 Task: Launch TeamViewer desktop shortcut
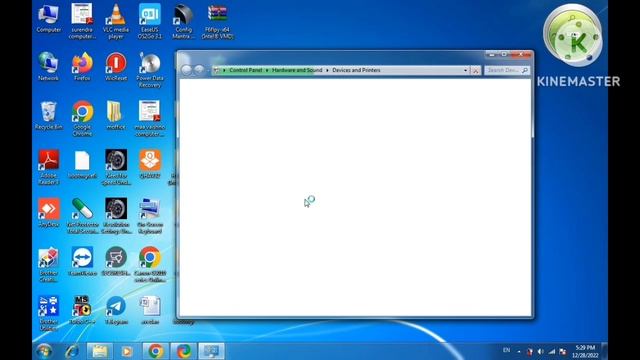[x=82, y=262]
